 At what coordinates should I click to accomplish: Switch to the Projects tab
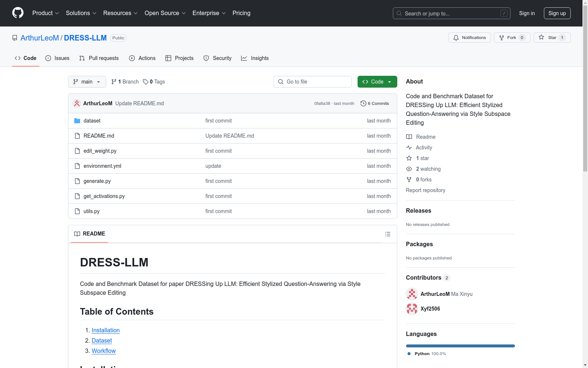point(179,58)
